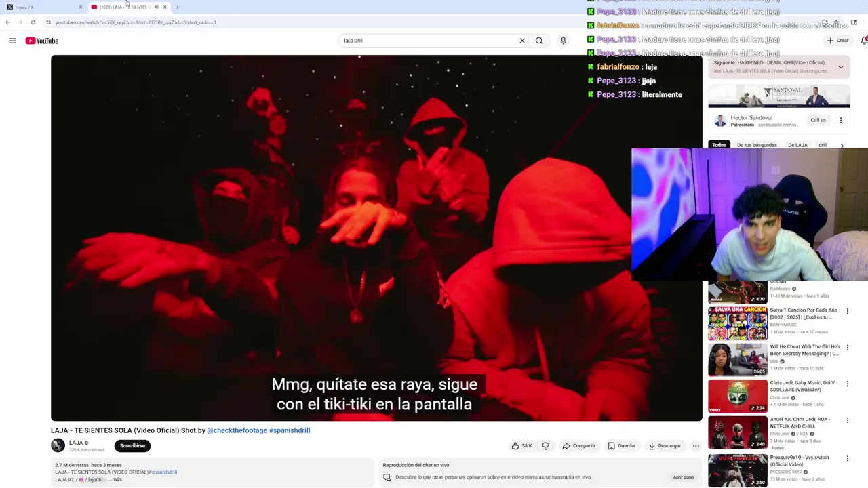The image size is (868, 488).
Task: Open the Chris Jedi channel under $DOLLARS
Action: click(x=779, y=398)
